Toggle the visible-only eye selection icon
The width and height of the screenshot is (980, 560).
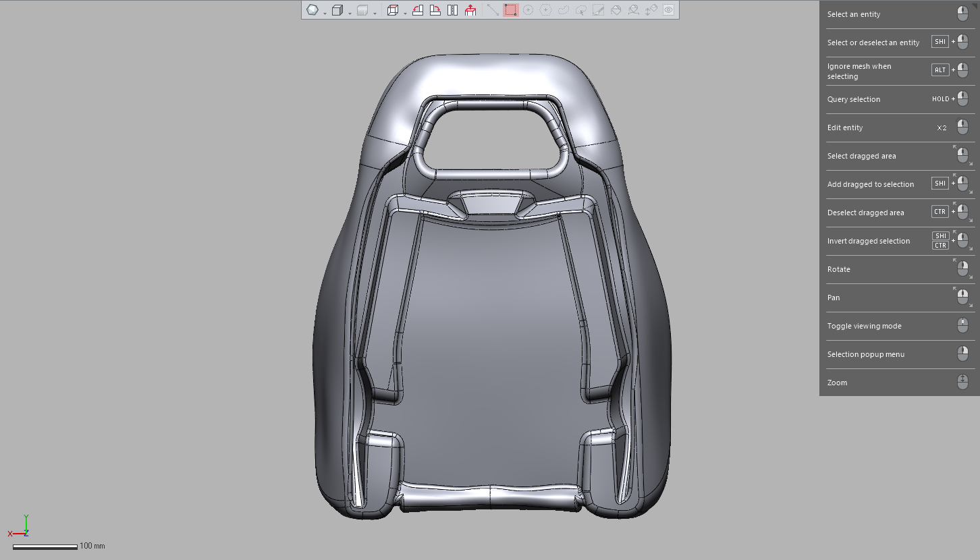point(668,10)
